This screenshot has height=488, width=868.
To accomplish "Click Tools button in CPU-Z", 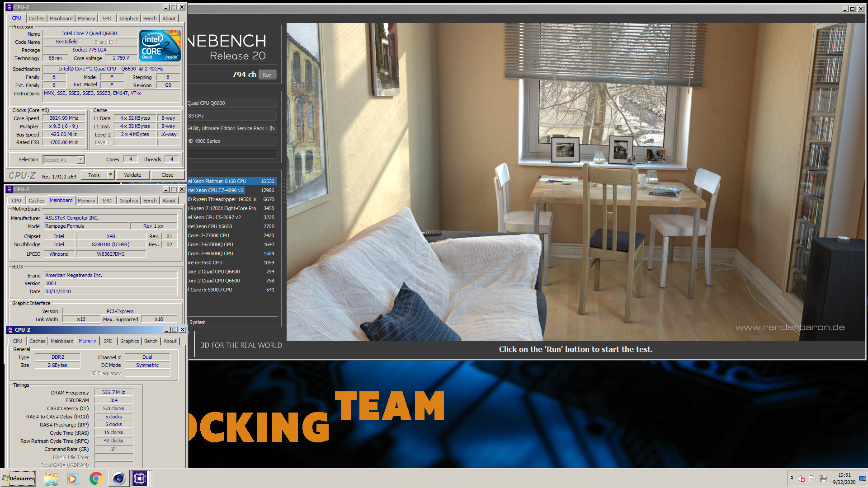I will [94, 175].
